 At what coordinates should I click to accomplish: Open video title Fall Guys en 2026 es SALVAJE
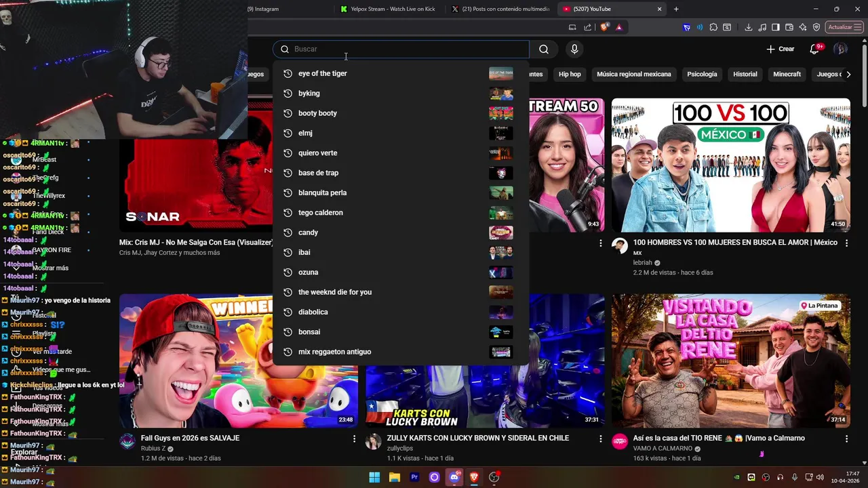coord(190,439)
